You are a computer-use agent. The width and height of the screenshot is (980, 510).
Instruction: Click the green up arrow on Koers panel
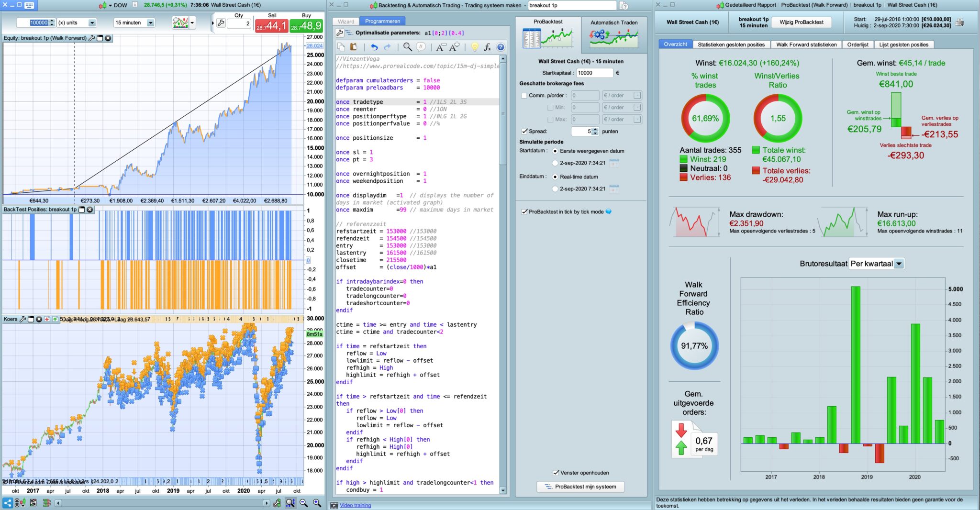tap(55, 319)
